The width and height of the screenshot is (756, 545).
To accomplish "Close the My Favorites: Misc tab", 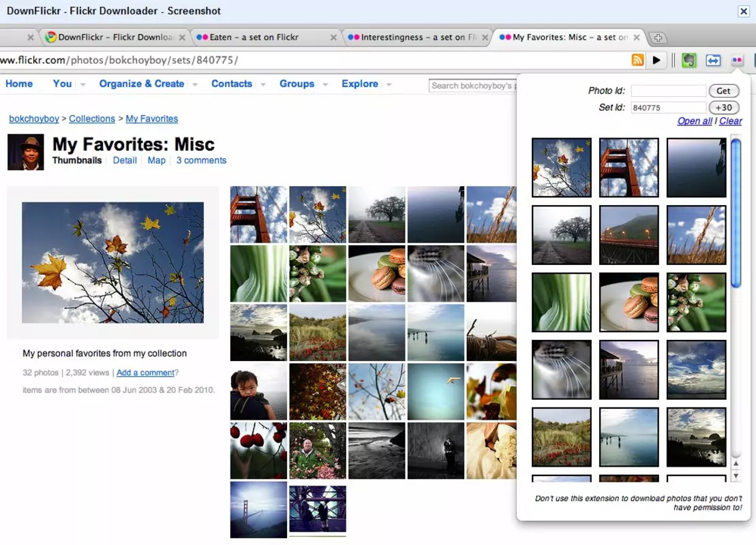I will click(637, 37).
